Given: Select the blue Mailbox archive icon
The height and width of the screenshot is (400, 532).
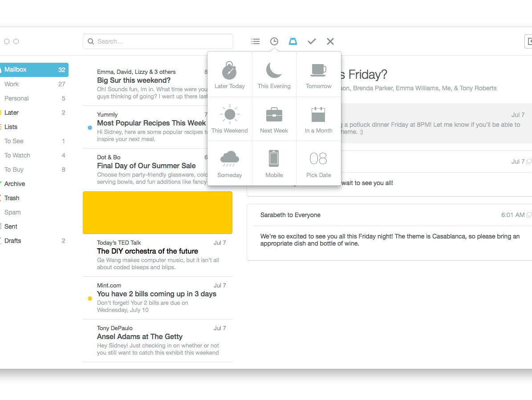Looking at the screenshot, I should 292,41.
